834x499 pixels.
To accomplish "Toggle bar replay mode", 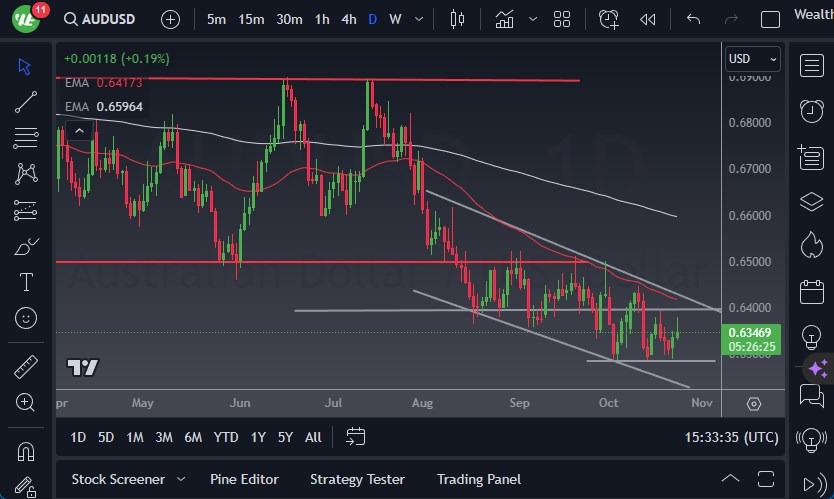I will click(x=648, y=19).
